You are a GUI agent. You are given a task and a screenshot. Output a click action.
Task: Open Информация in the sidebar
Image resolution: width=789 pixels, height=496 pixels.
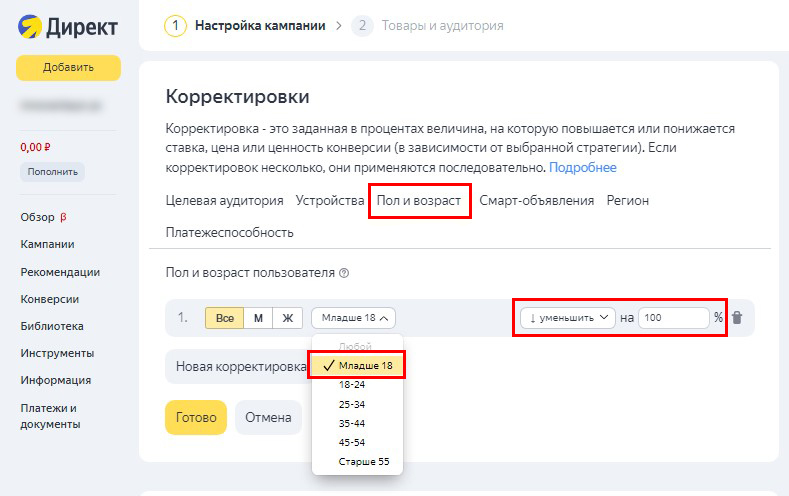coord(55,380)
